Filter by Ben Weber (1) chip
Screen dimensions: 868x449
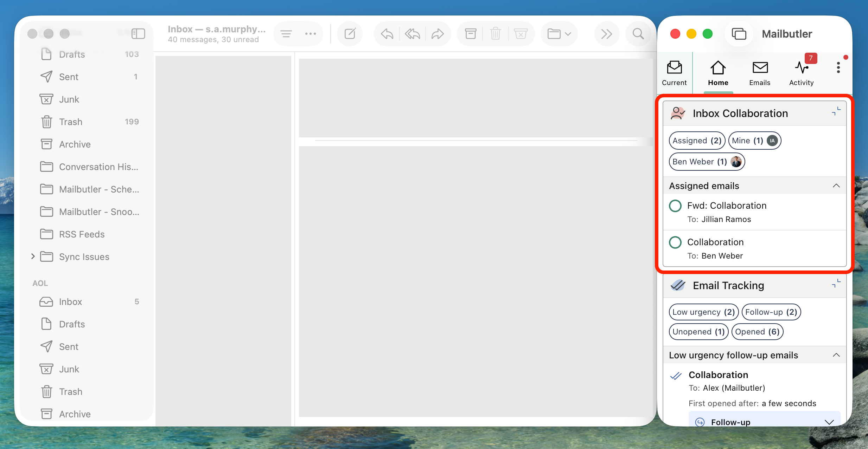click(x=707, y=162)
